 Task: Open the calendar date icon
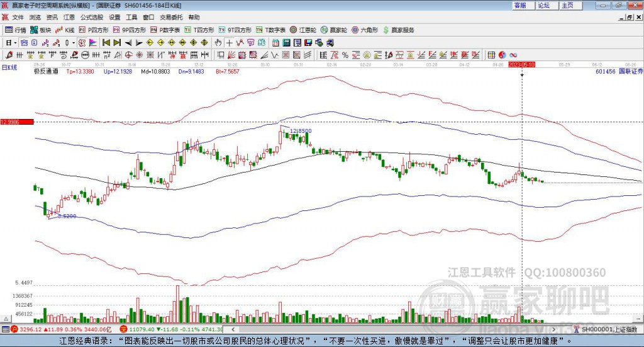click(275, 42)
